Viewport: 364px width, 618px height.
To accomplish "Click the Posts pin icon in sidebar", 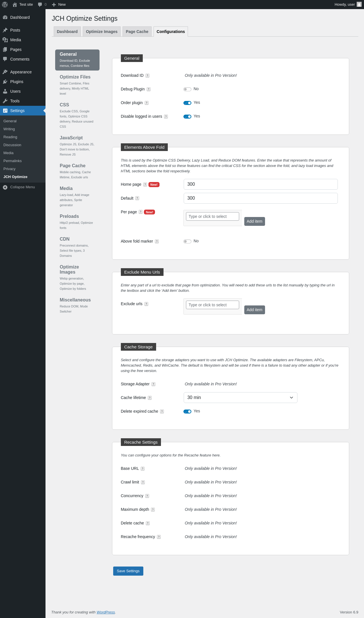I will [x=5, y=30].
